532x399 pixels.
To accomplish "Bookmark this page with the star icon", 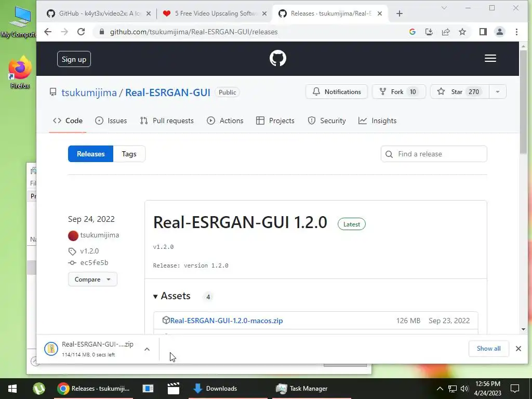I will pyautogui.click(x=462, y=32).
